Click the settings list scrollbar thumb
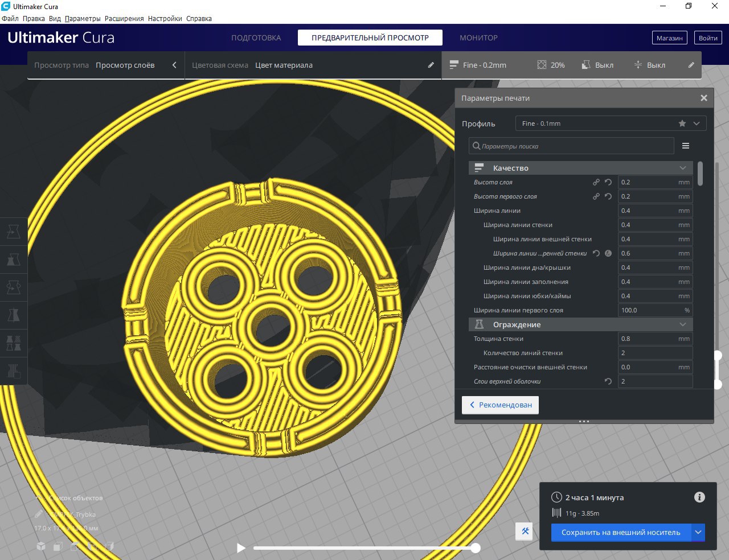This screenshot has width=729, height=560. tap(700, 174)
